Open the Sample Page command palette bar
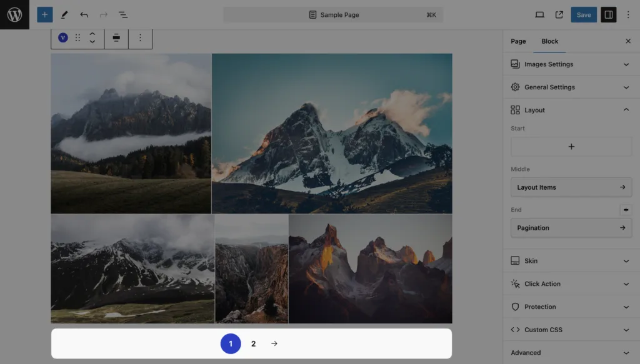The image size is (640, 364). pos(333,15)
